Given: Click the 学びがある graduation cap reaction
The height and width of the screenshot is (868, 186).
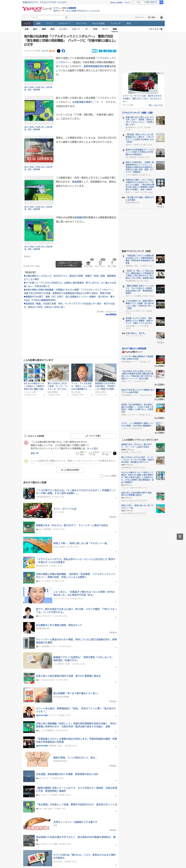Looking at the screenshot, I should (89, 263).
